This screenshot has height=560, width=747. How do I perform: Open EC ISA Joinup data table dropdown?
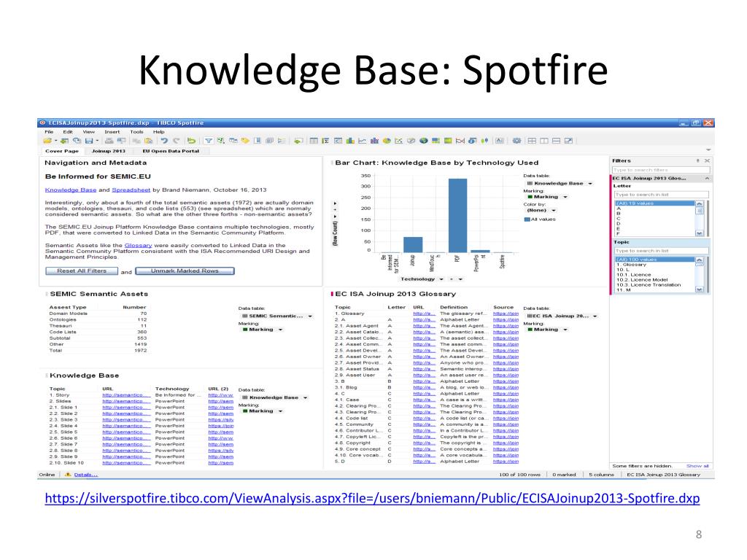(x=595, y=316)
